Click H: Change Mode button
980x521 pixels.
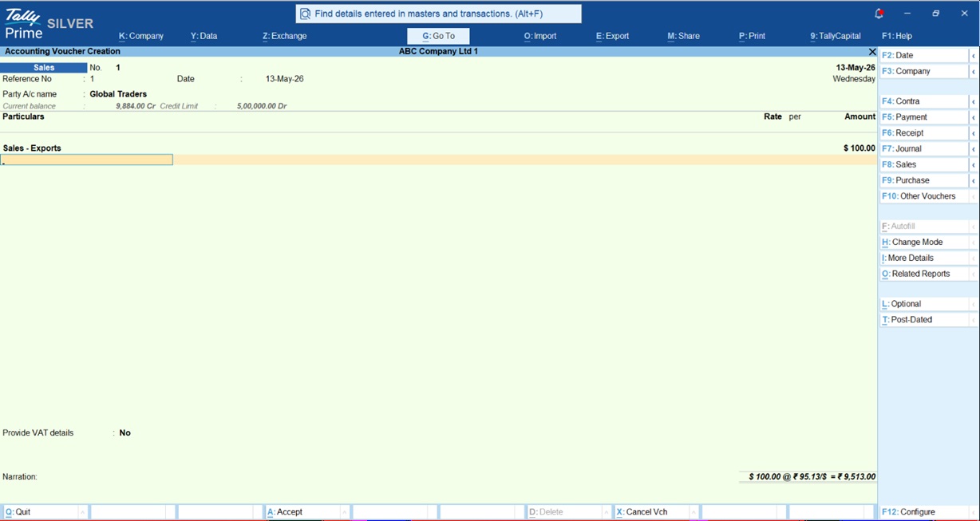pos(923,242)
